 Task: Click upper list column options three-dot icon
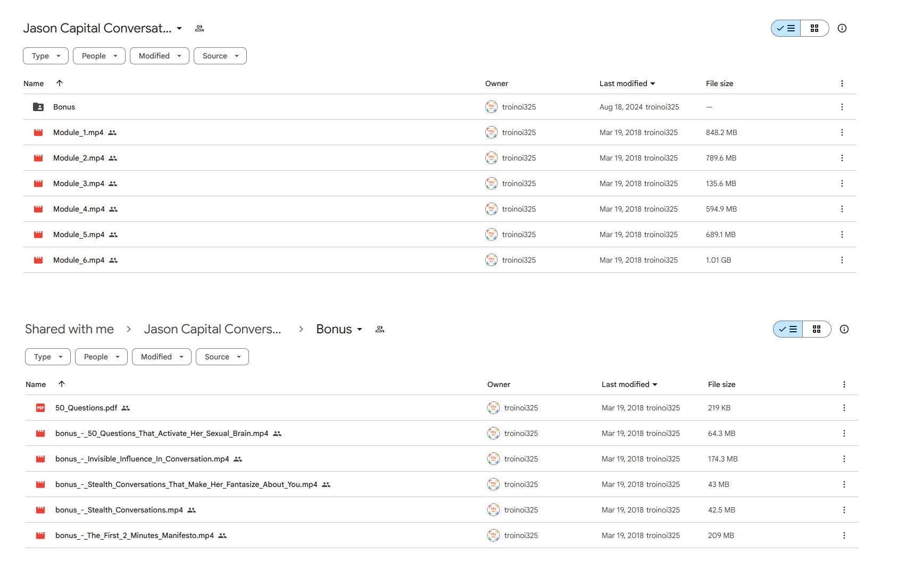[842, 83]
